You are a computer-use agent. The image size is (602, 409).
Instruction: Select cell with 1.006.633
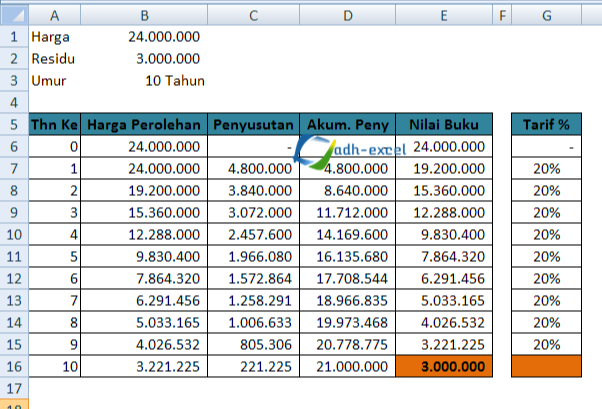(x=253, y=322)
